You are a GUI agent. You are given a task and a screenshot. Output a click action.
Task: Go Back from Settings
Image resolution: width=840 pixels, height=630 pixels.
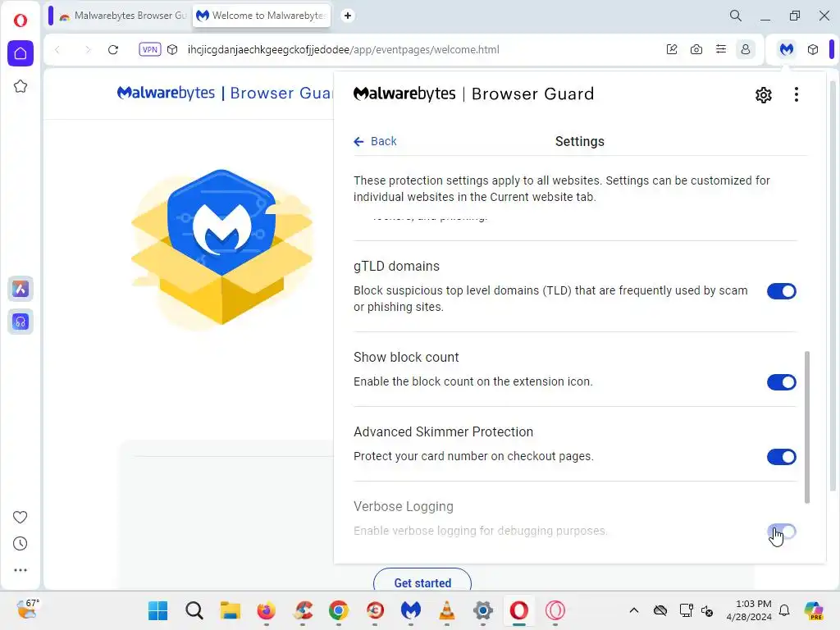[375, 141]
